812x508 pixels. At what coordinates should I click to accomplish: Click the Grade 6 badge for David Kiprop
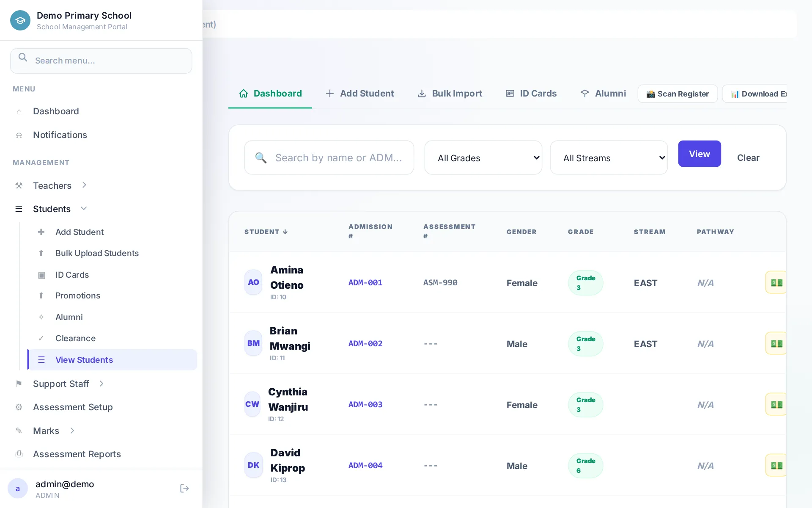click(586, 465)
